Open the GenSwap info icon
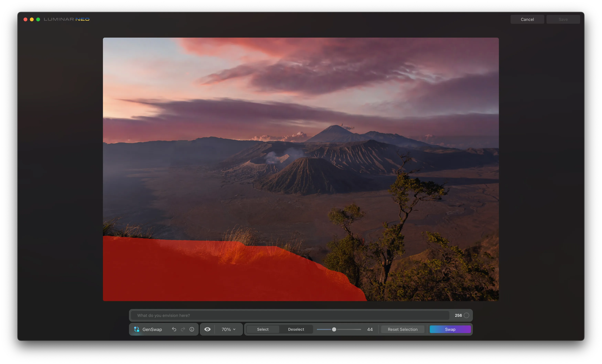This screenshot has height=364, width=602. (x=192, y=329)
